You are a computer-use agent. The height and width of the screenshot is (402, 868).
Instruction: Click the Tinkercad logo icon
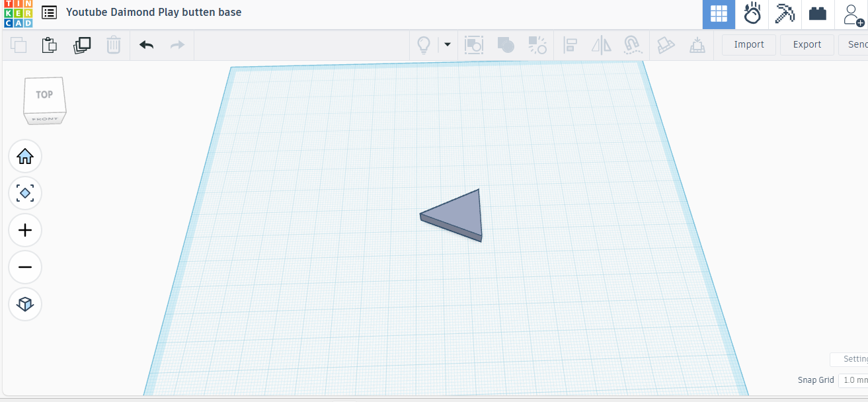[x=18, y=14]
